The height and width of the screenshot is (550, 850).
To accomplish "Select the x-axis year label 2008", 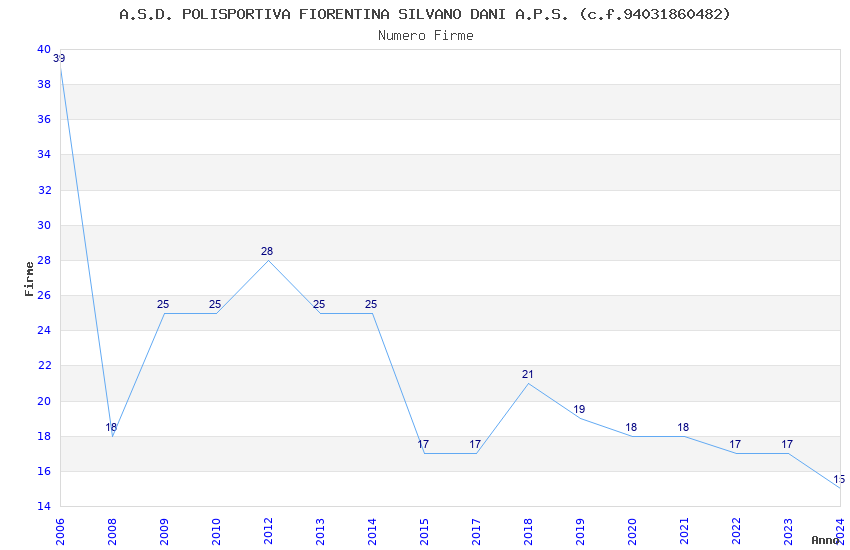I will coord(112,532).
